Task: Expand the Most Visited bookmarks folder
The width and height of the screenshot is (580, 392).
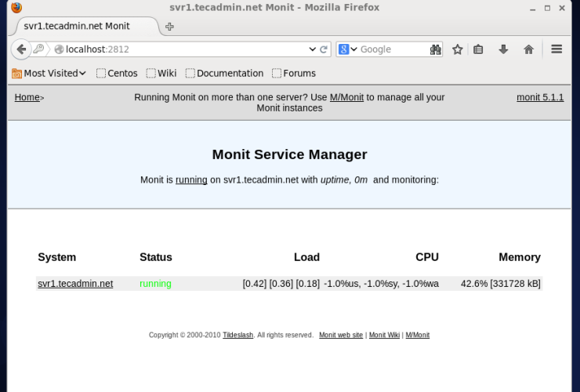Action: click(49, 73)
